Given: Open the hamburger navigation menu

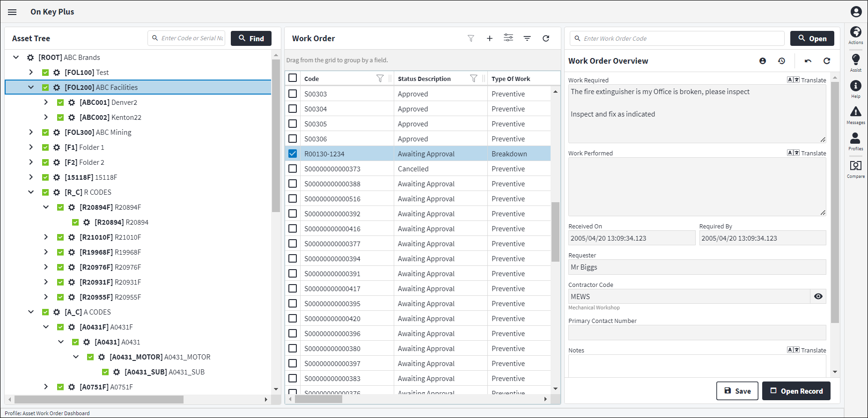Looking at the screenshot, I should click(x=13, y=12).
